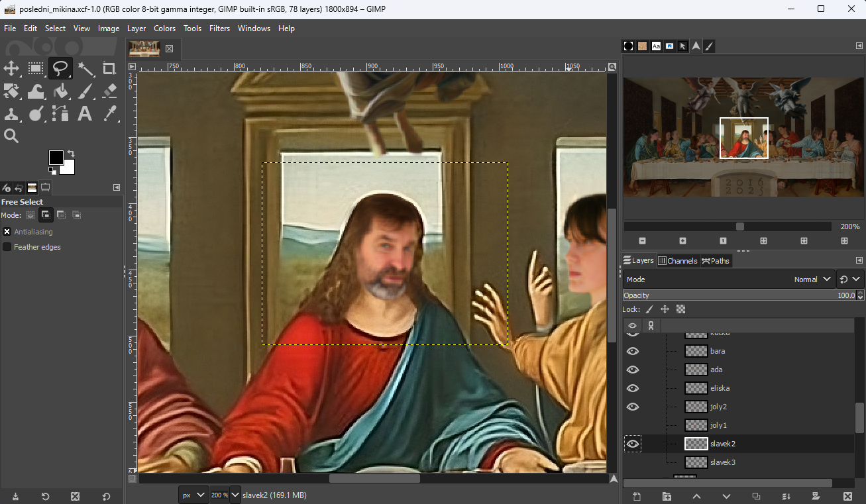Merge layer down using bottom icon

tap(786, 497)
